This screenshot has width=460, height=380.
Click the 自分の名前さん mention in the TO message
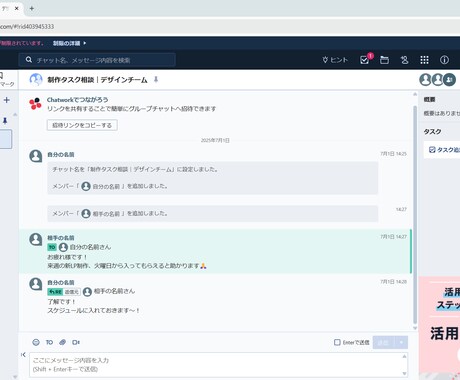[x=90, y=247]
